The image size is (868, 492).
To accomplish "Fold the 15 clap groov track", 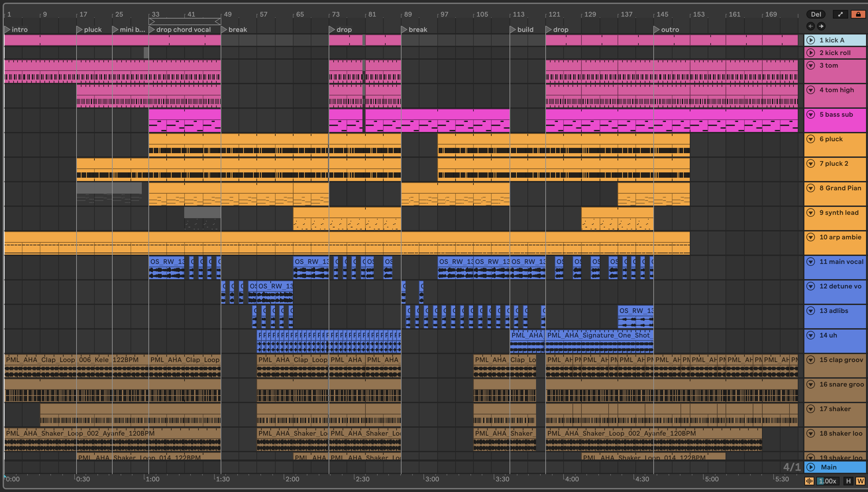I will pyautogui.click(x=811, y=360).
